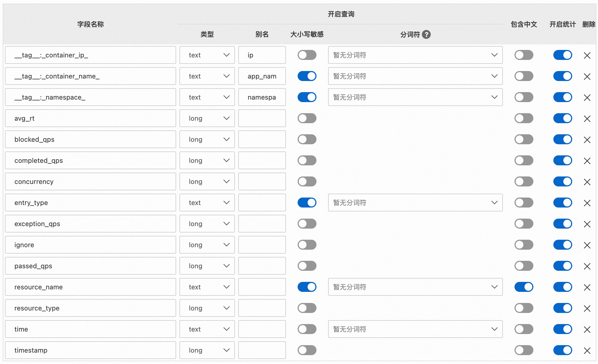Open type dropdown for avg_rt
Viewport: 598px width, 364px height.
pos(207,118)
